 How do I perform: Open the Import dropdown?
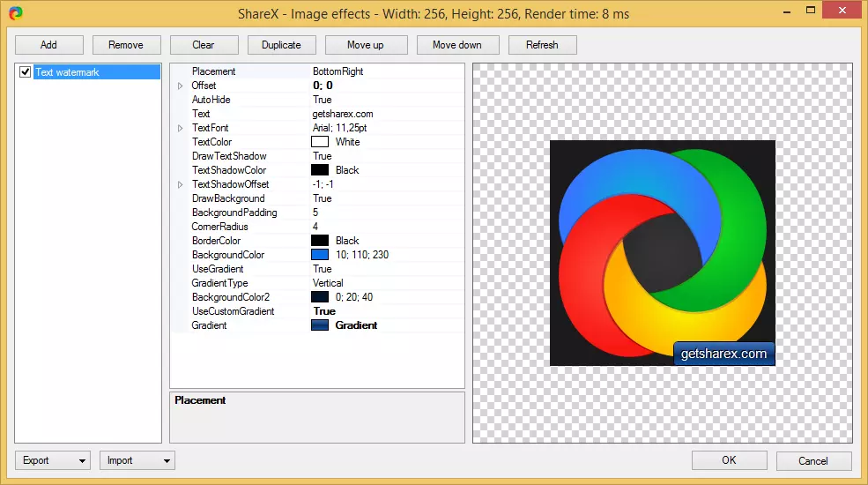(137, 460)
